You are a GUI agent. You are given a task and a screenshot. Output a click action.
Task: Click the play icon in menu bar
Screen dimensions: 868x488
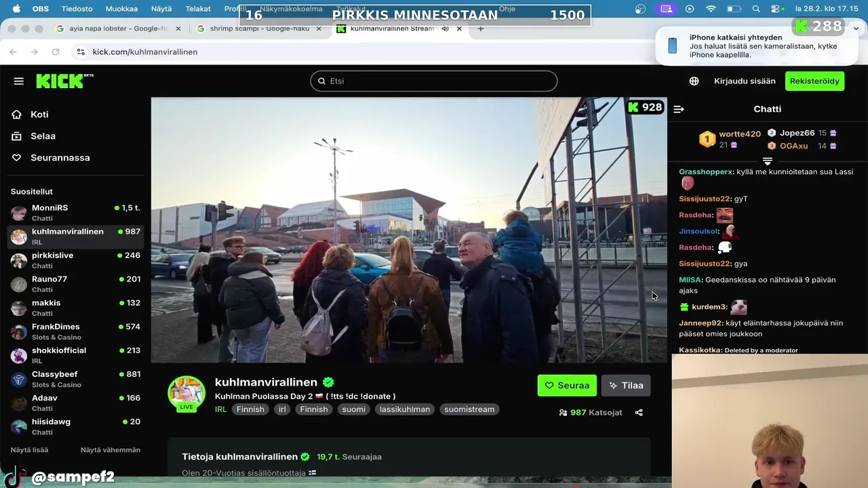tap(690, 9)
